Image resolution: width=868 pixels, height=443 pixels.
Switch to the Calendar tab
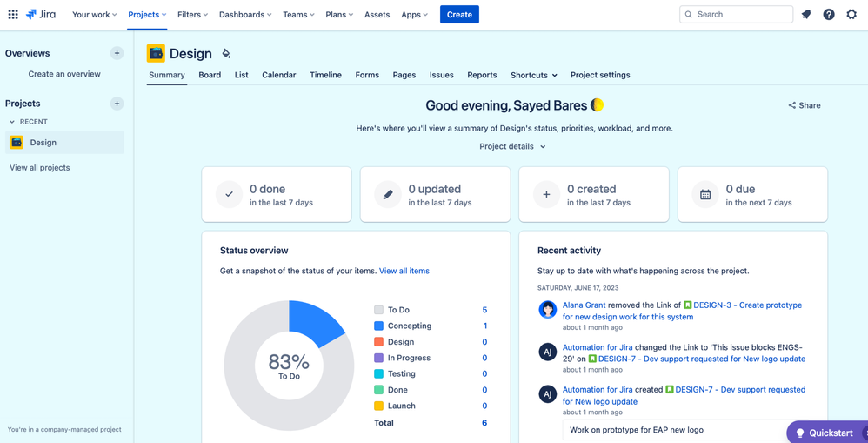pos(279,75)
